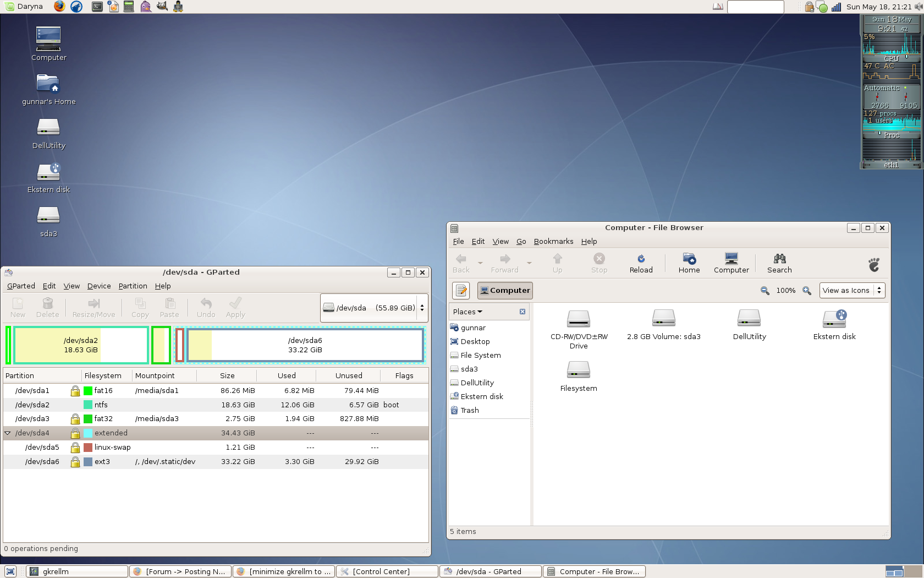Open the Partition menu in GParted
Screen dimensions: 924x578
(133, 286)
